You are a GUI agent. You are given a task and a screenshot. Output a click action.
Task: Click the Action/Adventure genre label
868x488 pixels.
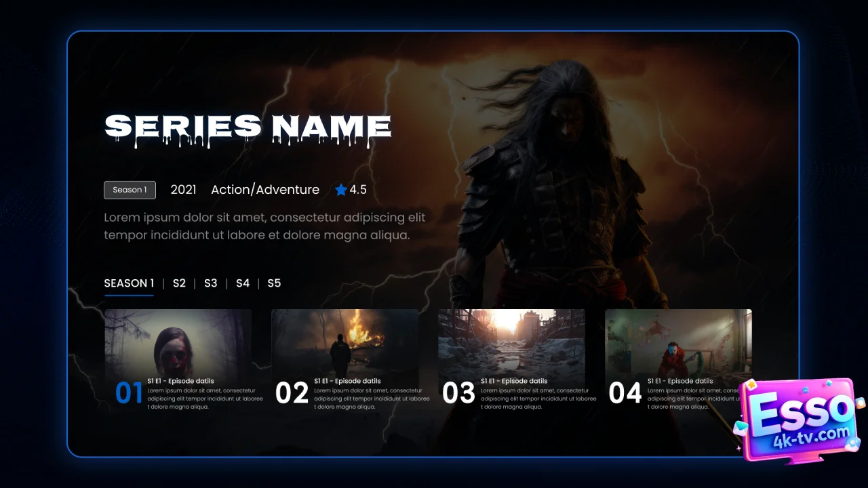pos(265,190)
